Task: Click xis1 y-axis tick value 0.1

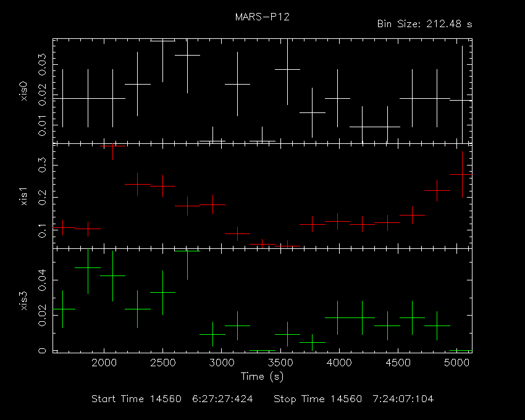Action: [42, 230]
